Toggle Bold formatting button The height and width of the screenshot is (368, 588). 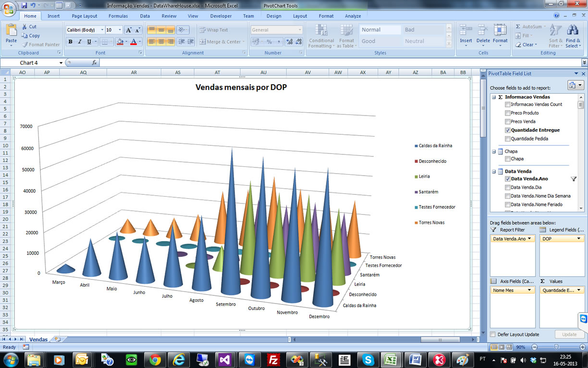click(x=71, y=42)
